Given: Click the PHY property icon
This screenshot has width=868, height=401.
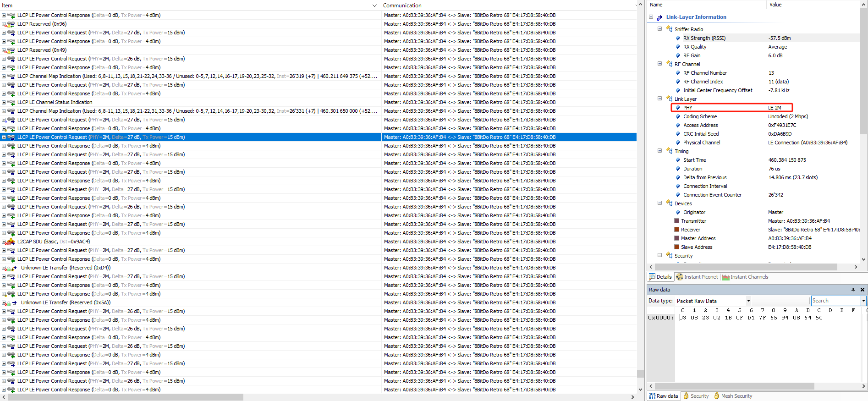Looking at the screenshot, I should coord(678,108).
